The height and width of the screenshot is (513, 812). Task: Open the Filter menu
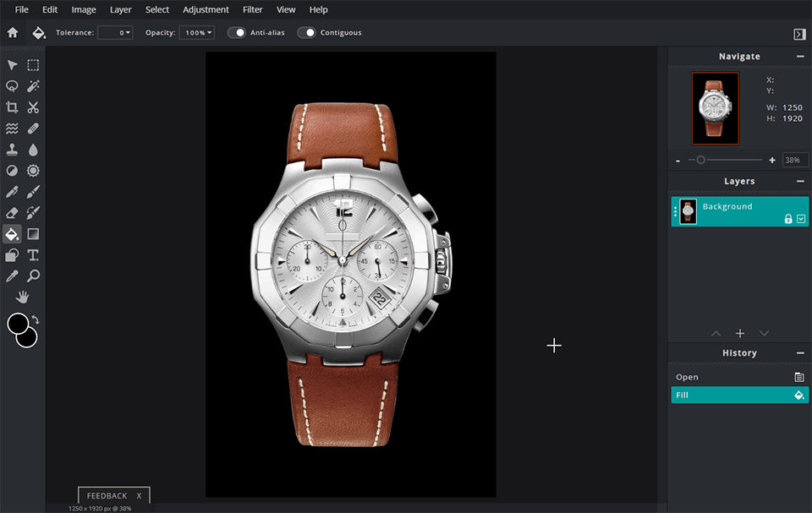[x=252, y=9]
